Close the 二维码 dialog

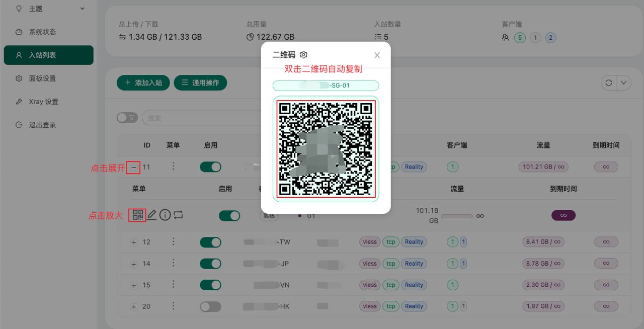(x=377, y=55)
